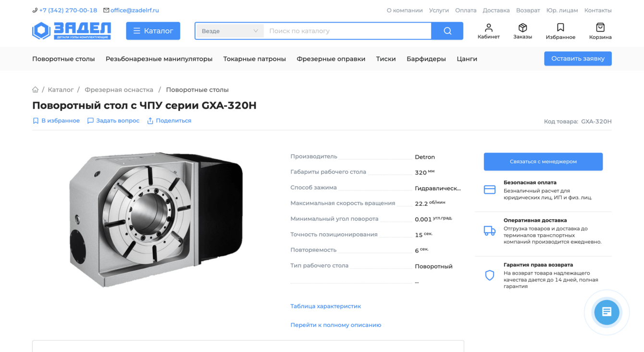This screenshot has height=352, width=644.
Task: Click the Задел logo
Action: 72,31
